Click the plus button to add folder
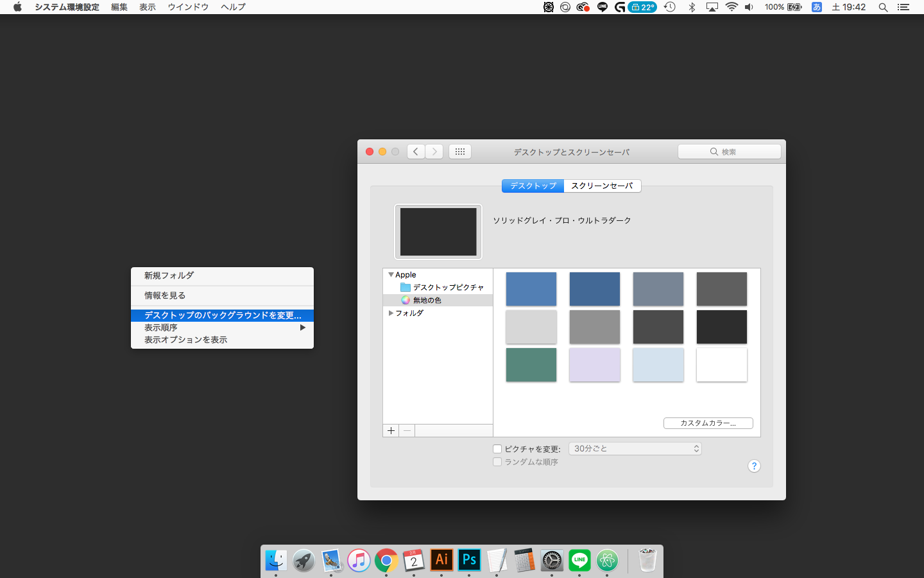Viewport: 924px width, 578px height. coord(391,430)
